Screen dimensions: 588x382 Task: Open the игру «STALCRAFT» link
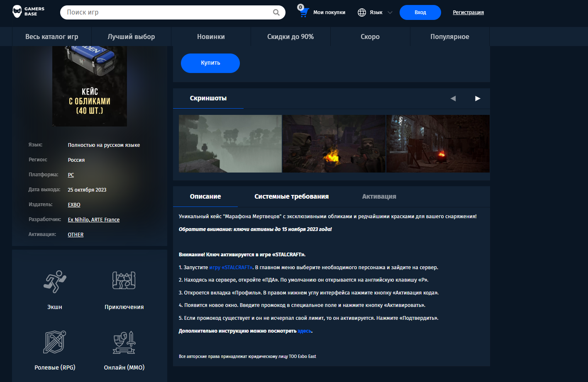coord(231,268)
